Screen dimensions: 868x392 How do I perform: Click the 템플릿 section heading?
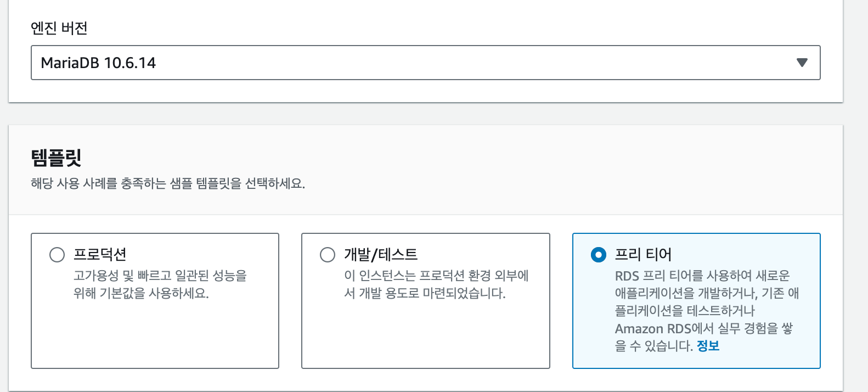(x=57, y=158)
